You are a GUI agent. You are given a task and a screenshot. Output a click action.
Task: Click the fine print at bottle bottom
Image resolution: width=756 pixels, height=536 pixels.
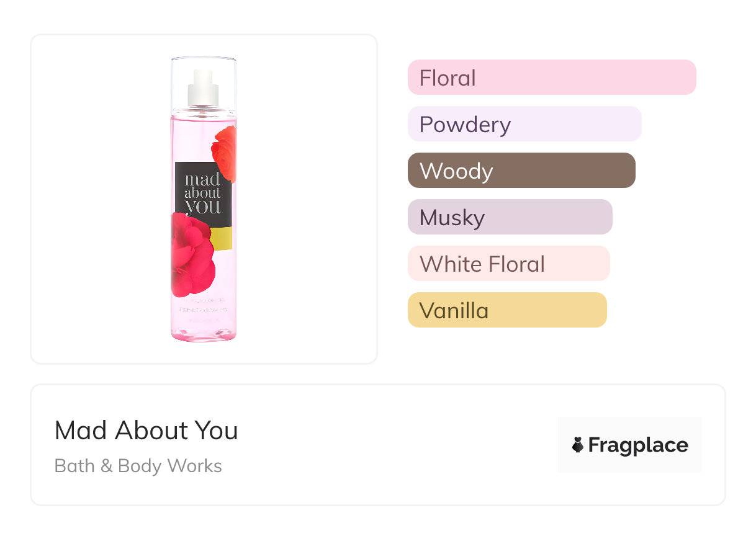(204, 308)
